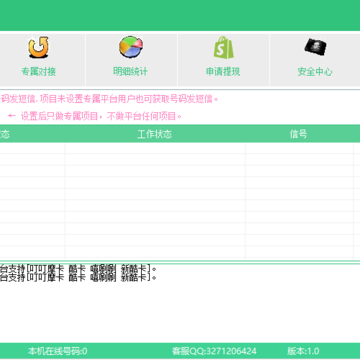Select first empty row under 工作状态
360x360 pixels.
(x=155, y=148)
